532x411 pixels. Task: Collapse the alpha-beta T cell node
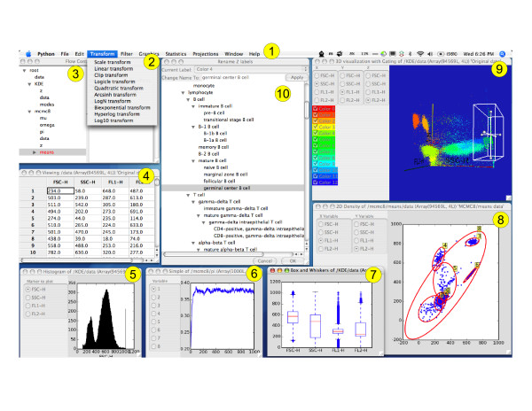coord(193,243)
